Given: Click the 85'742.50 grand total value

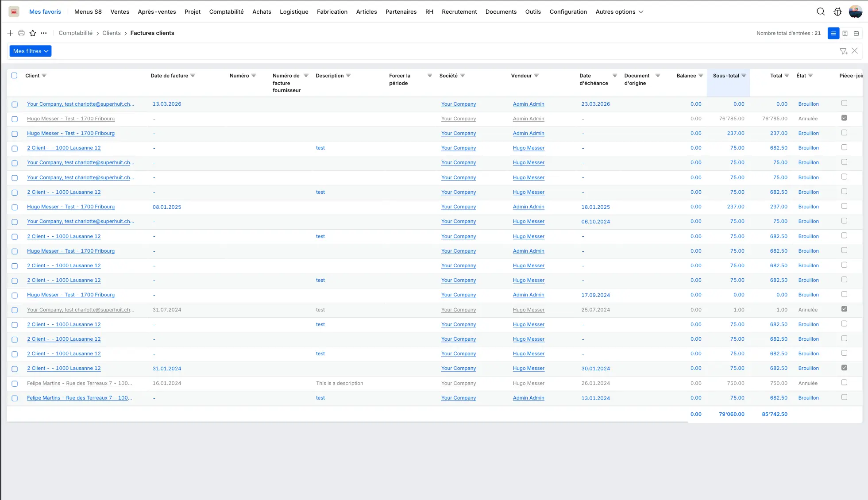Looking at the screenshot, I should (775, 414).
